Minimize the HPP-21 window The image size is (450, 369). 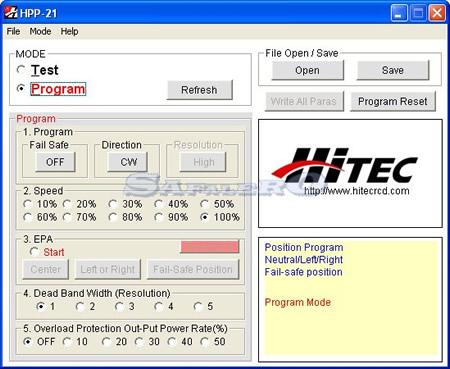pos(399,13)
